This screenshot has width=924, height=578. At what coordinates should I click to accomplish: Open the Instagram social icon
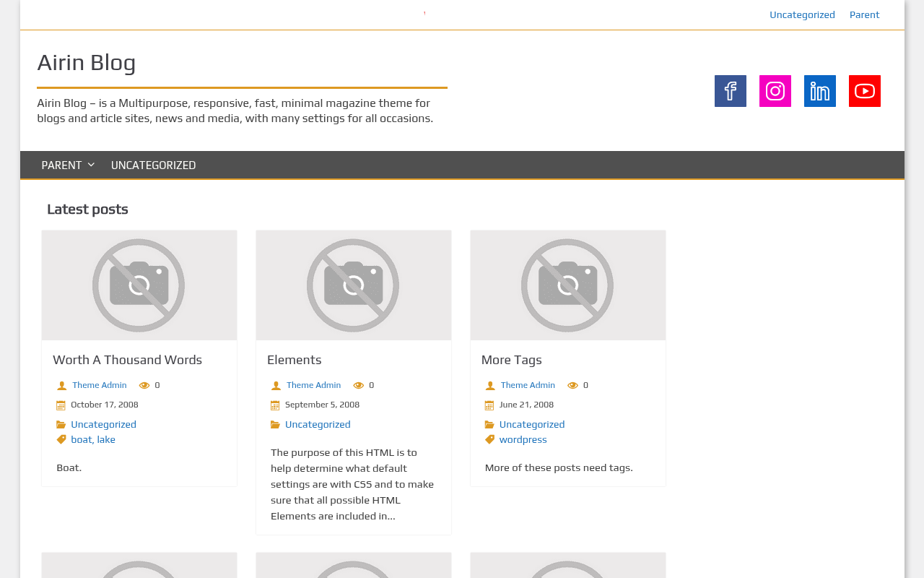[775, 91]
